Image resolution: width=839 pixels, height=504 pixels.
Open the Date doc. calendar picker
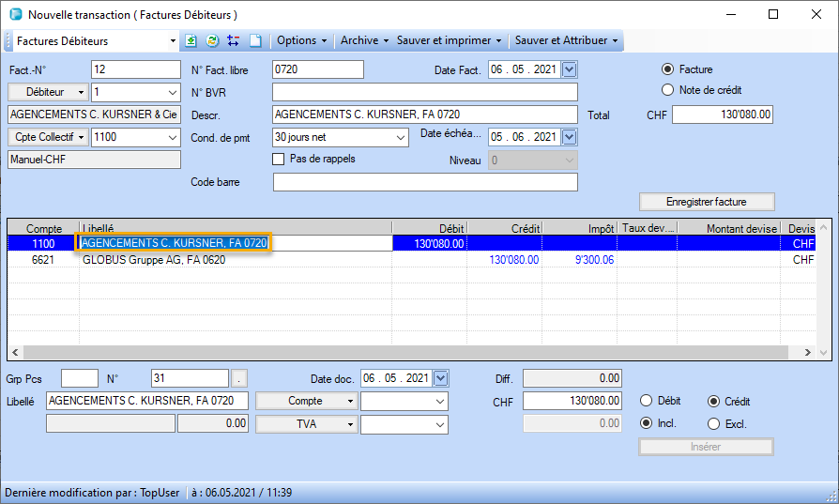tap(441, 378)
